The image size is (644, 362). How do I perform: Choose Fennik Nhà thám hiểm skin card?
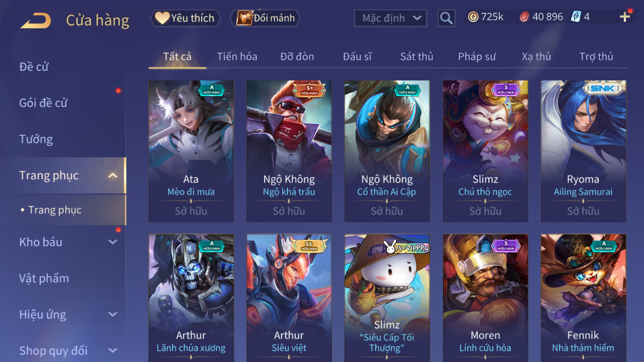[x=583, y=298]
